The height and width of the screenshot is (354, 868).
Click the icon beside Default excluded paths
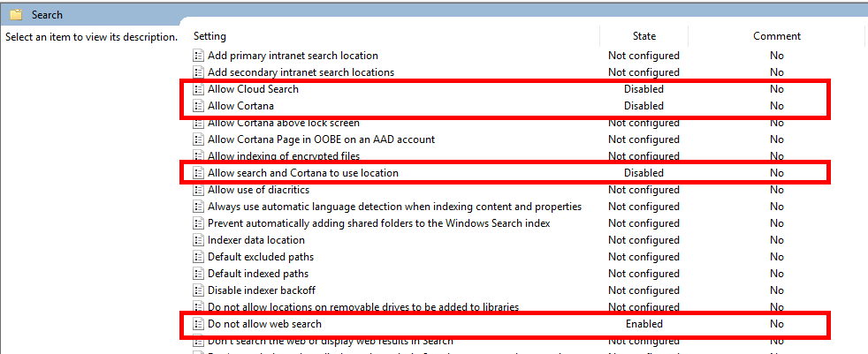tap(199, 257)
